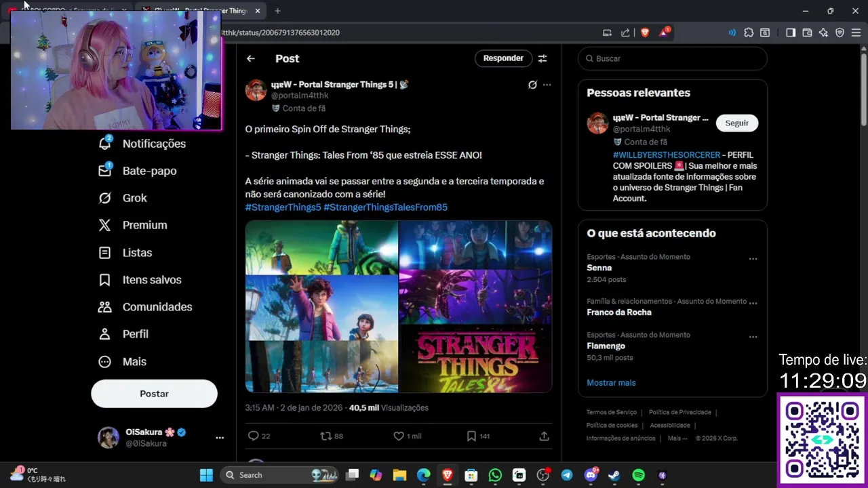Open Grok in the sidebar
Image resolution: width=868 pixels, height=488 pixels.
coord(123,198)
